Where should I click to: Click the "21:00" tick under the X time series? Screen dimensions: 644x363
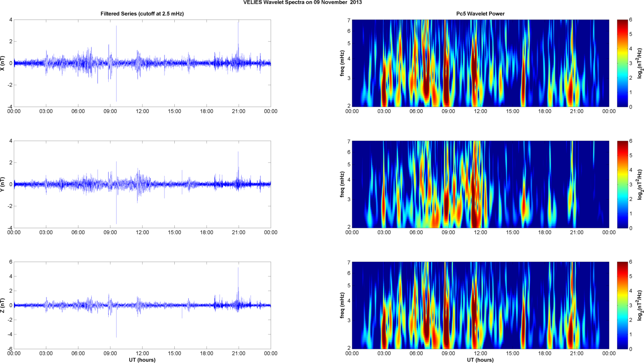click(x=239, y=111)
